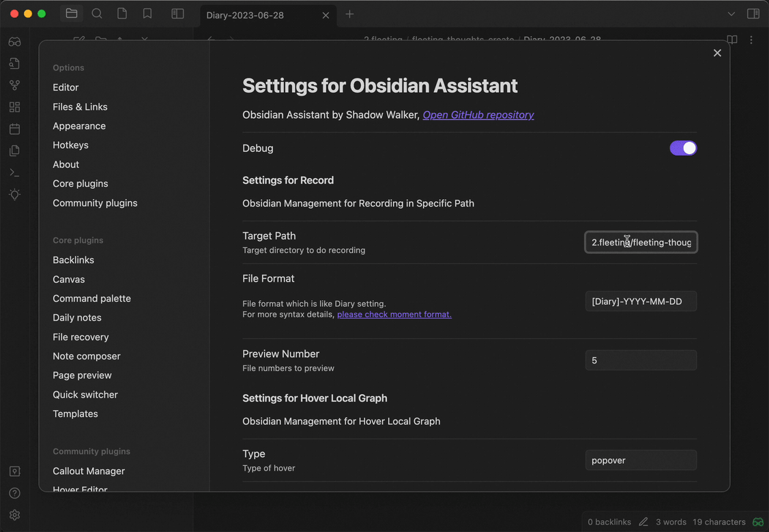Open Core plugins settings under Options
Viewport: 769px width, 532px height.
[81, 183]
